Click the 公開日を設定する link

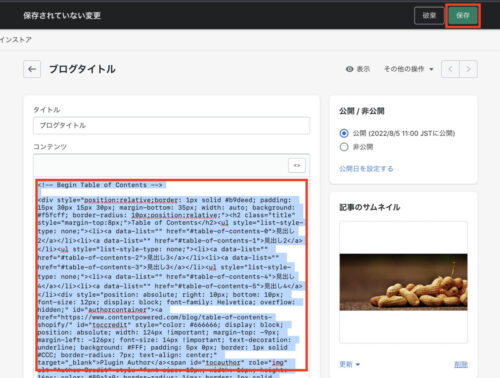[366, 169]
